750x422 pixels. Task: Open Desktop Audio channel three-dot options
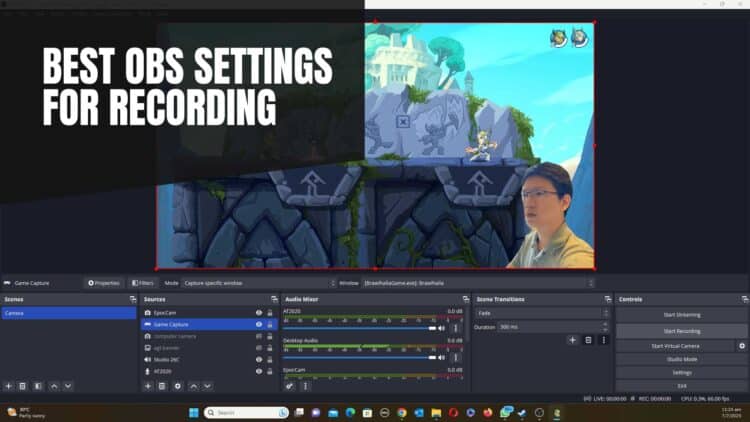point(455,357)
